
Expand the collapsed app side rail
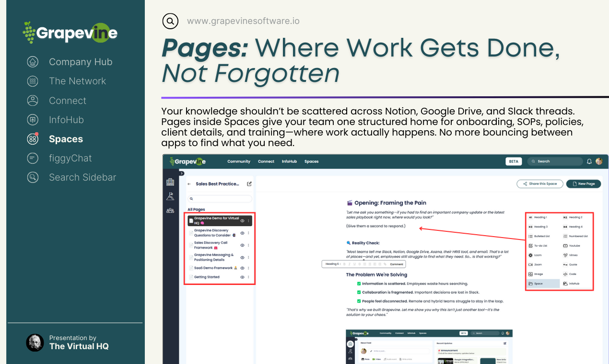181,173
